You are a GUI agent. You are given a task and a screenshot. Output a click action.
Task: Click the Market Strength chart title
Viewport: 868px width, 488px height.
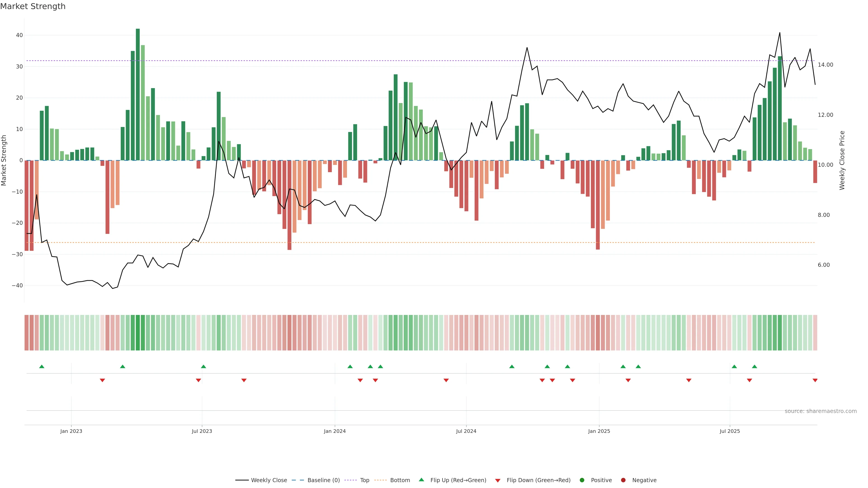33,6
